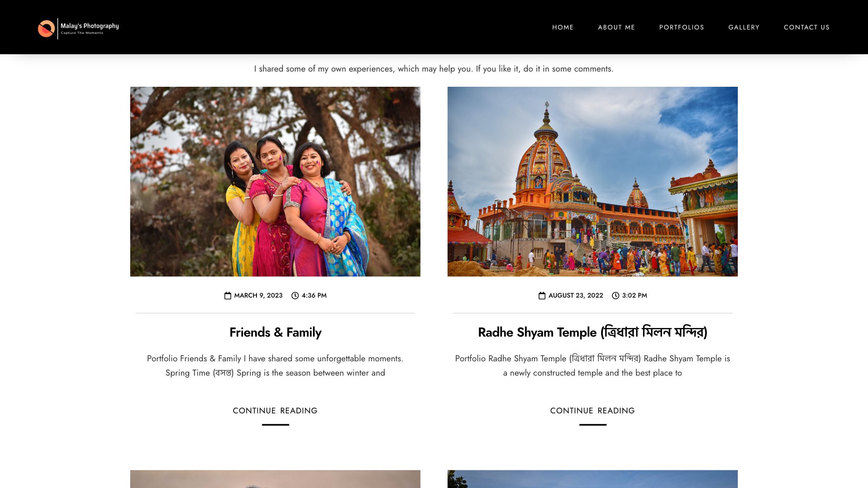Screen dimensions: 868x488
Task: Open the Friends & Family post title
Action: (275, 332)
